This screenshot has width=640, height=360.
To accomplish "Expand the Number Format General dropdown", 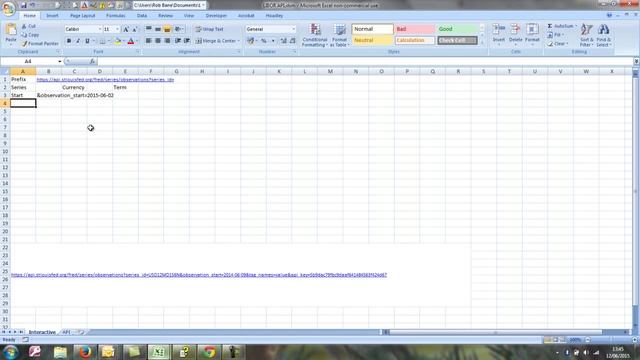I will click(293, 29).
